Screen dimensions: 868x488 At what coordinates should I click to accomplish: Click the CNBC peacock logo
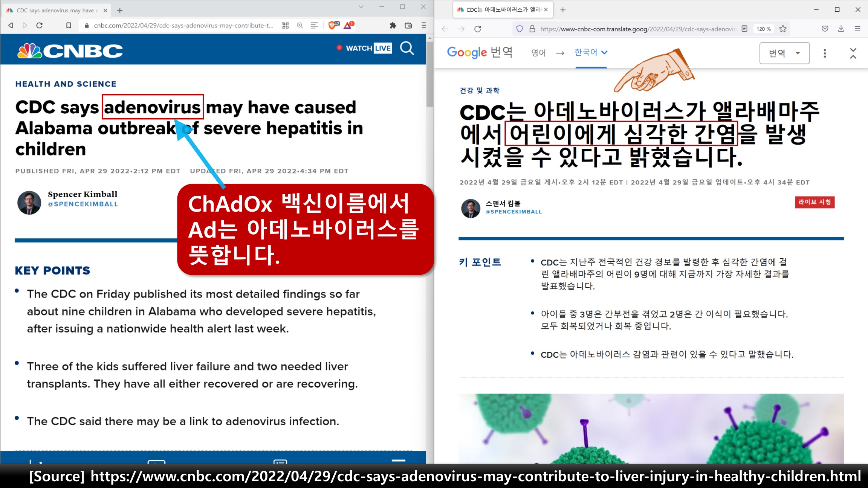coord(70,50)
